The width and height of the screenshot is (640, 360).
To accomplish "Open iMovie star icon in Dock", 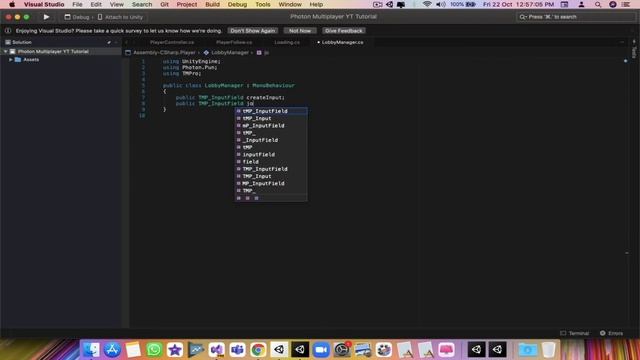I will pyautogui.click(x=175, y=350).
